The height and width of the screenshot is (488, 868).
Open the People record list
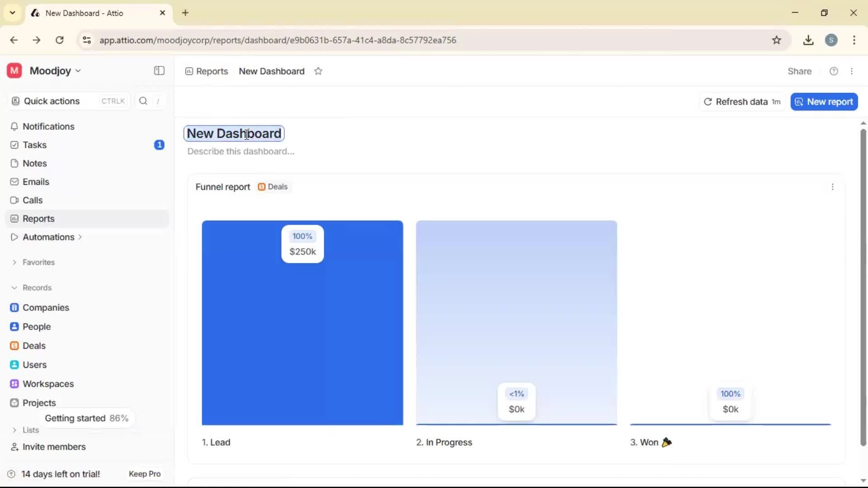click(36, 326)
